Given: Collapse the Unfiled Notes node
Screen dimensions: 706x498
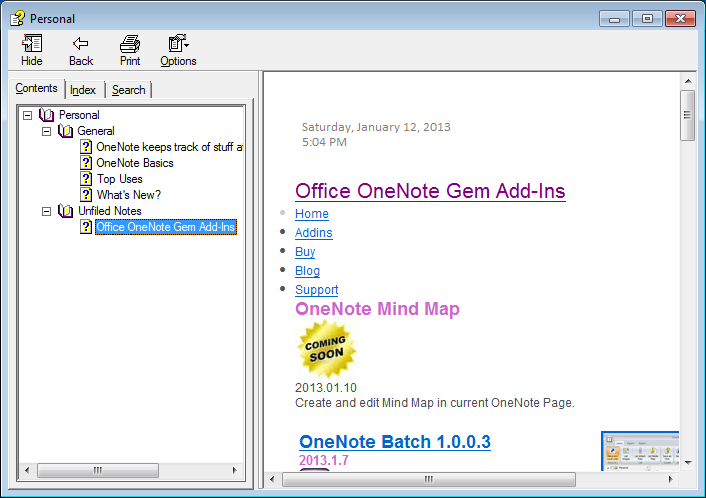Looking at the screenshot, I should (x=46, y=211).
